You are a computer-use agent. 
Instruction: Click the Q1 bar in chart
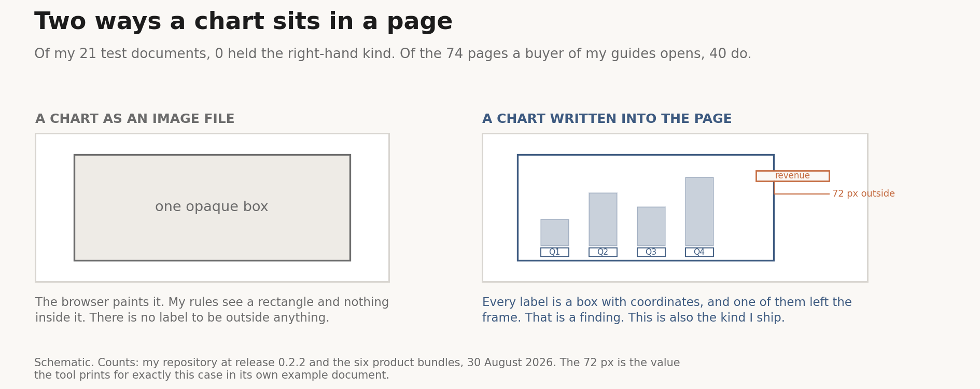(x=554, y=232)
